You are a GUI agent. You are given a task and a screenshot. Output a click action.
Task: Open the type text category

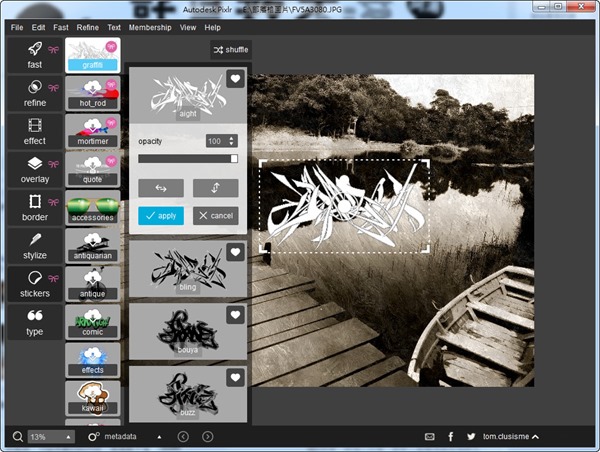pos(34,321)
